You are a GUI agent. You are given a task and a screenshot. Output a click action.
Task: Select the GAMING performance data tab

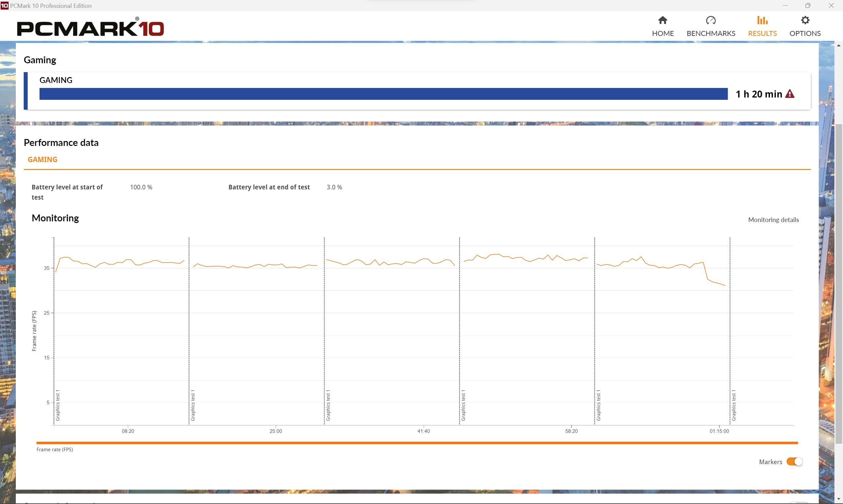pyautogui.click(x=42, y=159)
